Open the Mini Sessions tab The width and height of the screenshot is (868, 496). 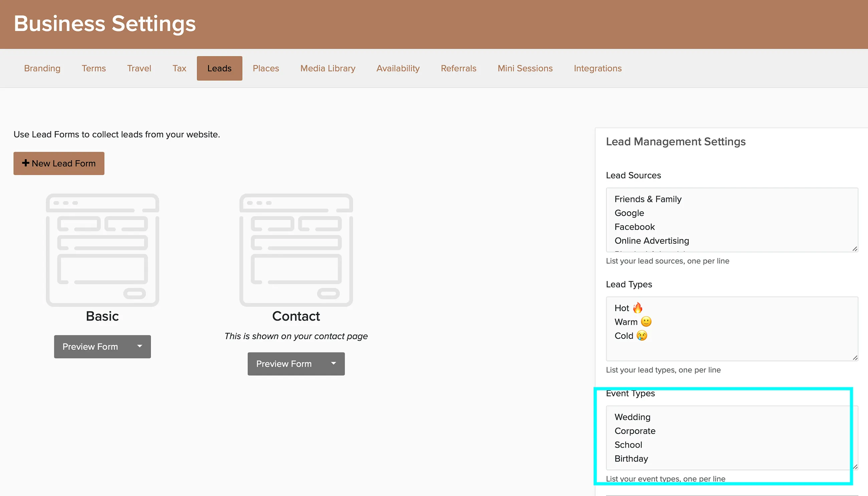525,68
